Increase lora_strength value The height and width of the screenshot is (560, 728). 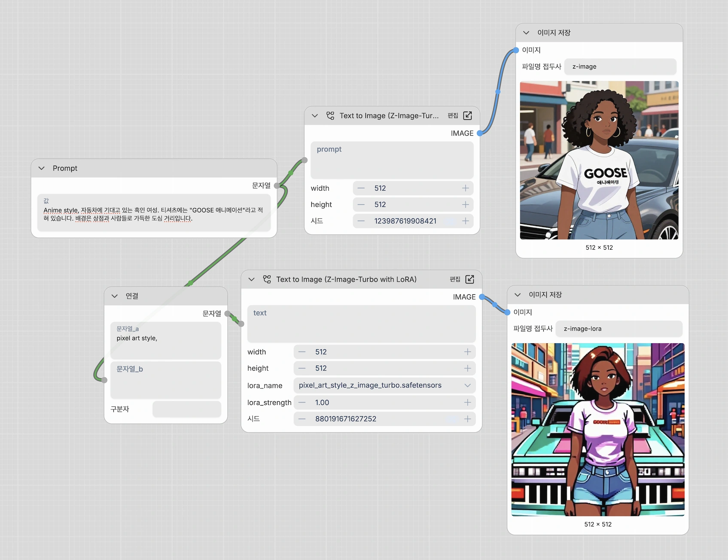pos(468,403)
